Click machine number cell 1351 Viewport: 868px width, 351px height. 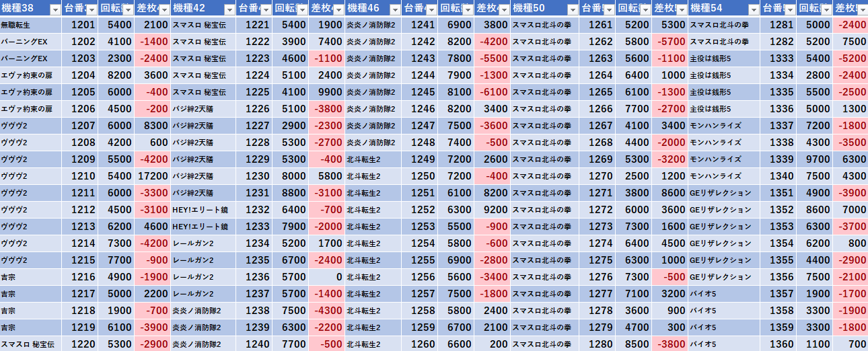[x=779, y=193]
